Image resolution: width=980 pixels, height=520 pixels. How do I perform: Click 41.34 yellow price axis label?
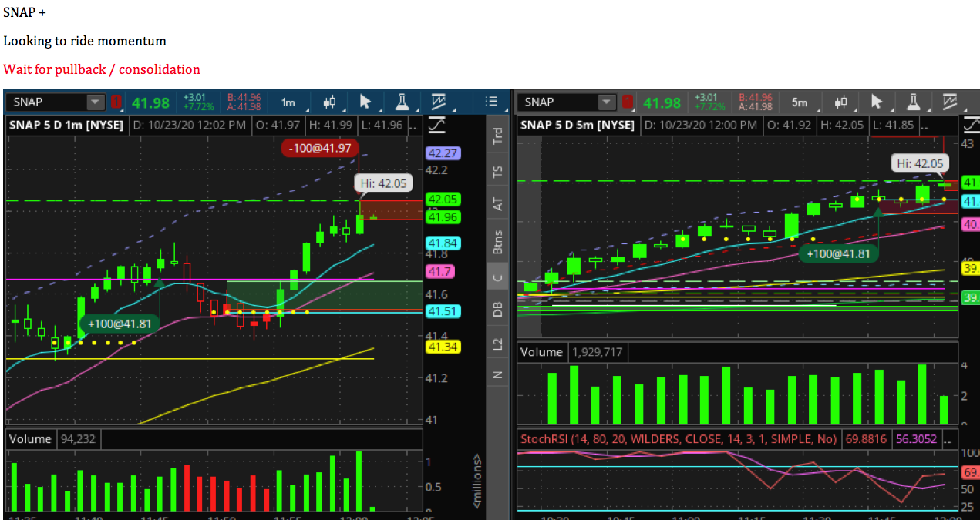point(443,347)
